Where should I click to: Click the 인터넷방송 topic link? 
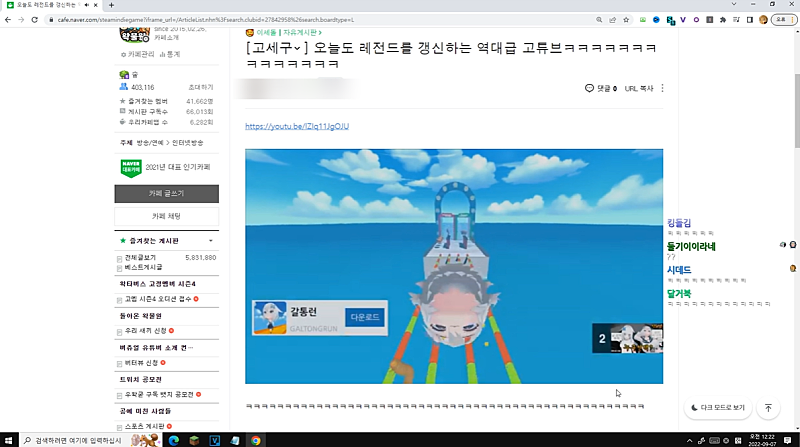[x=187, y=143]
